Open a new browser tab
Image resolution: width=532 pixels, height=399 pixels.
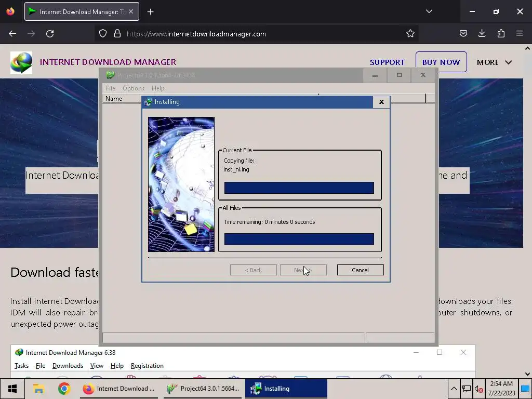click(x=151, y=12)
